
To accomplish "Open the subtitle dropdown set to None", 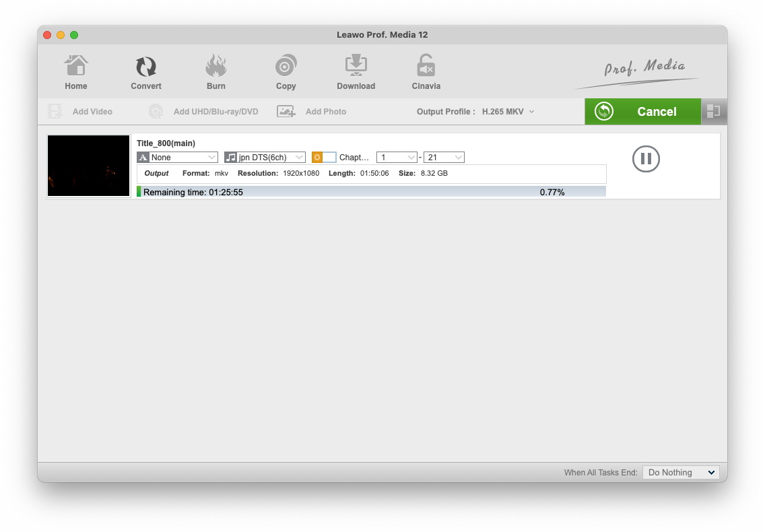I will click(x=177, y=157).
